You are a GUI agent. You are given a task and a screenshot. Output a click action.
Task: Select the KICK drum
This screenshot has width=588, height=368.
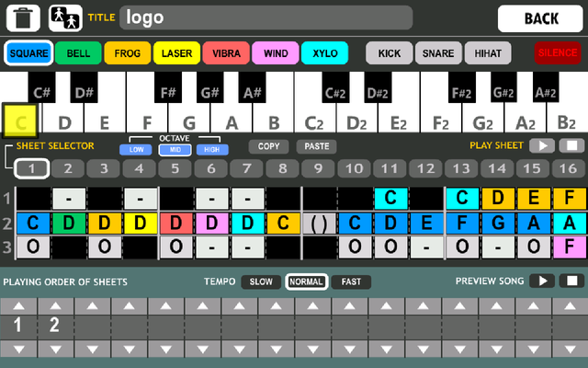(x=390, y=53)
